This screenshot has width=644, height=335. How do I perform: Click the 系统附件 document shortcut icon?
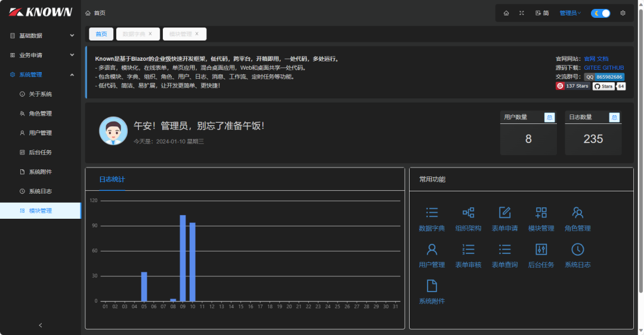[432, 286]
